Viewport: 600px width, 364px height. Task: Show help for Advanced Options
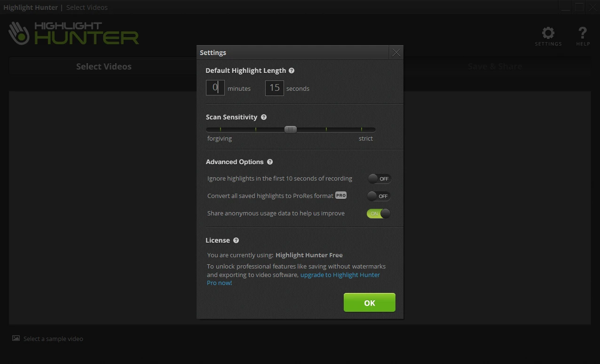coord(270,162)
